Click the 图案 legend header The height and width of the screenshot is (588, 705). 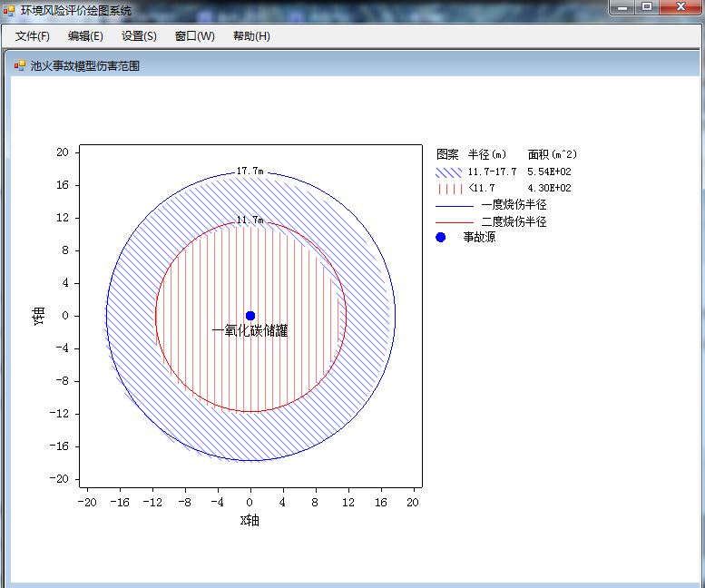pyautogui.click(x=447, y=154)
